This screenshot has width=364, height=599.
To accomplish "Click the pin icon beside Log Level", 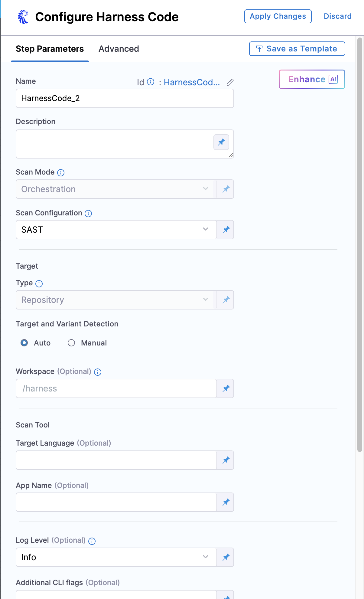I will tap(226, 557).
